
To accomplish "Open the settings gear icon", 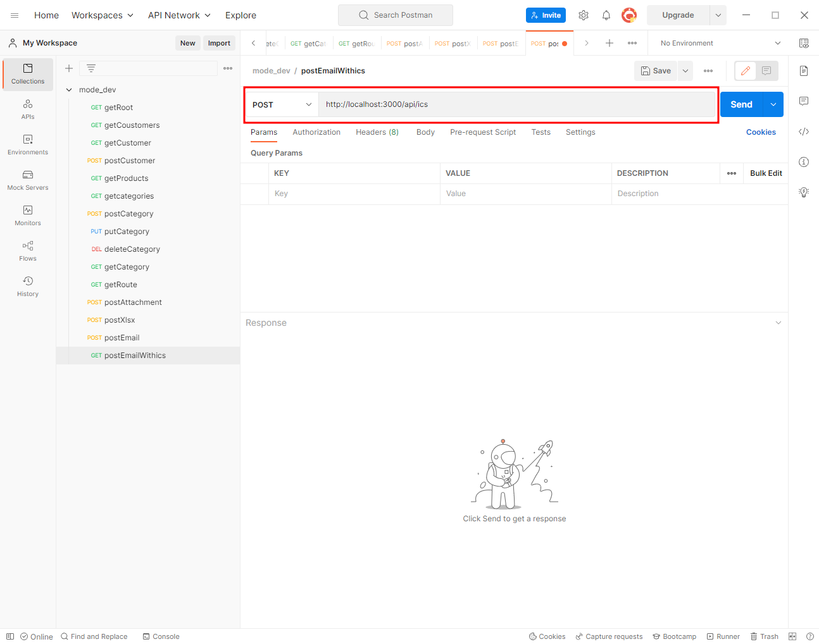I will click(x=584, y=15).
